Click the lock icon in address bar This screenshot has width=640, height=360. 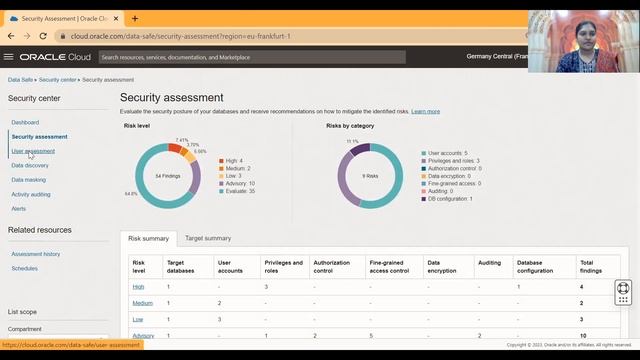click(x=63, y=36)
